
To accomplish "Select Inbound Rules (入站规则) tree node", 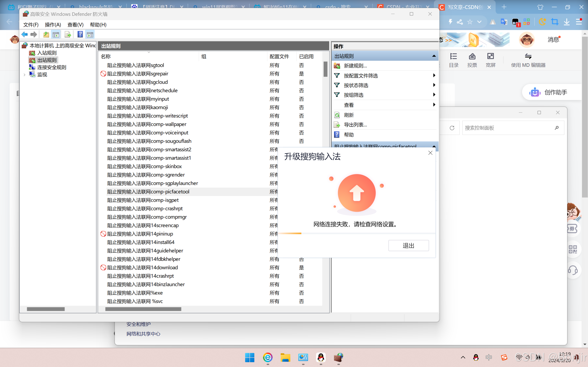I will tap(47, 53).
